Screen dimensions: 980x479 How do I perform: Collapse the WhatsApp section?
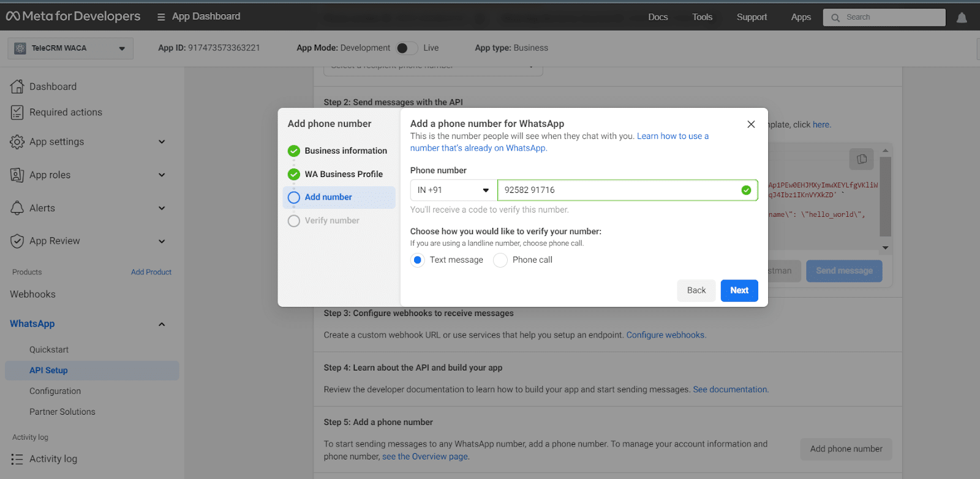tap(162, 324)
